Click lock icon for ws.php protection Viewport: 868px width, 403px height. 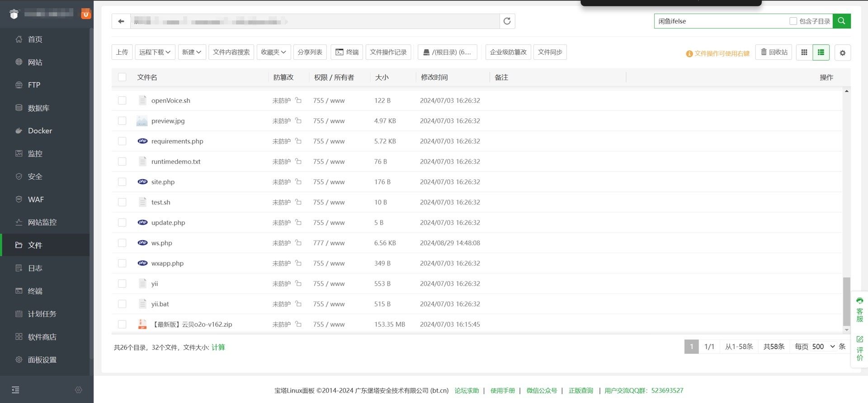tap(298, 243)
